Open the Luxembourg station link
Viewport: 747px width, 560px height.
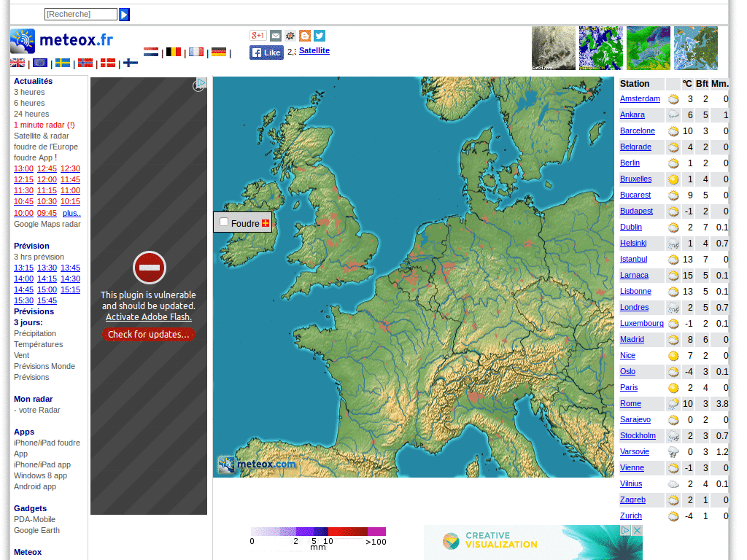pos(642,323)
